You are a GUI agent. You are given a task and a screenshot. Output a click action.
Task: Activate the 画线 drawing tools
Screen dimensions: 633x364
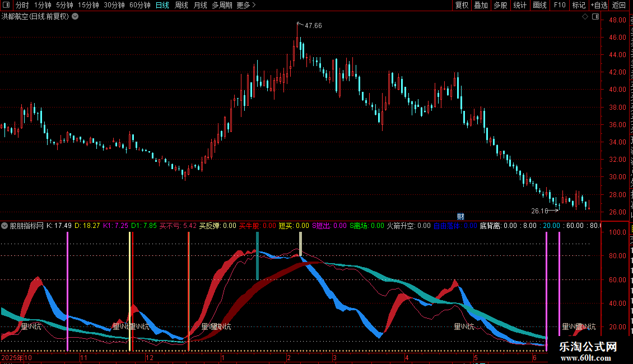click(539, 5)
